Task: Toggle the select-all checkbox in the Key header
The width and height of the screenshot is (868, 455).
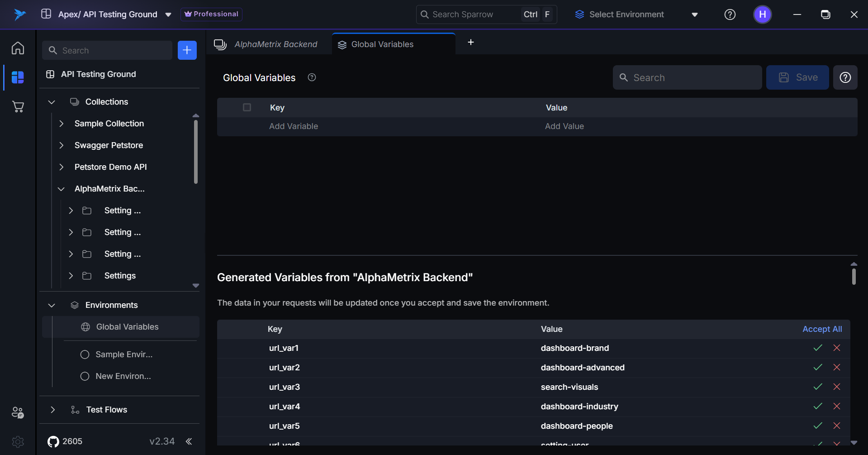Action: pos(247,107)
